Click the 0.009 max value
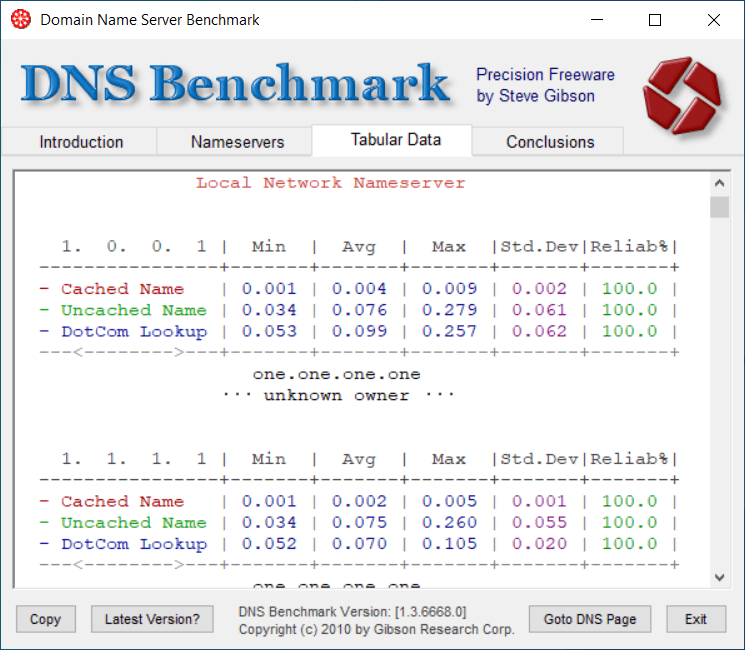Image resolution: width=745 pixels, height=650 pixels. 449,289
